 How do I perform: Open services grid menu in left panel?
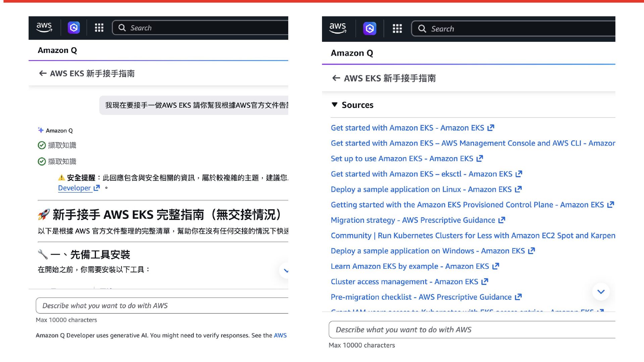[x=99, y=28]
